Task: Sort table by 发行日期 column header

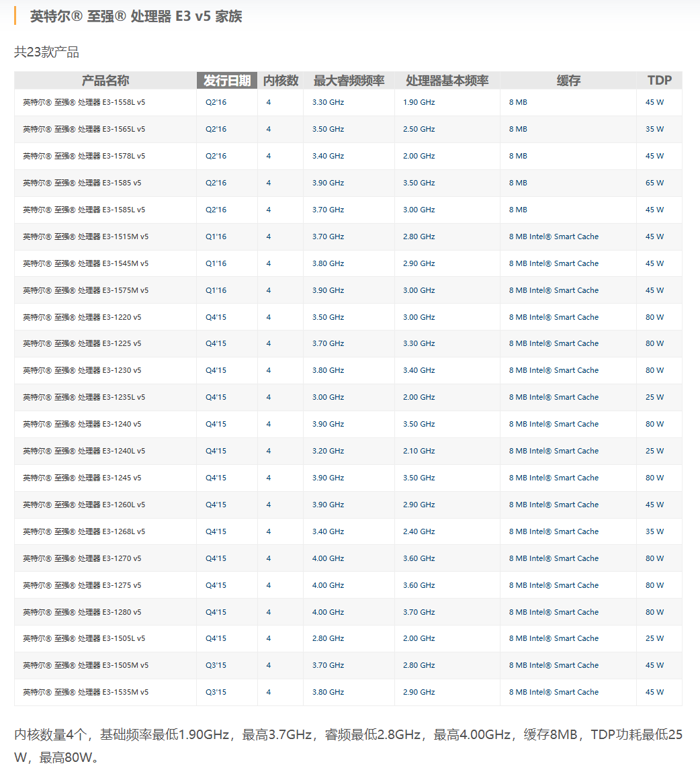Action: click(227, 81)
